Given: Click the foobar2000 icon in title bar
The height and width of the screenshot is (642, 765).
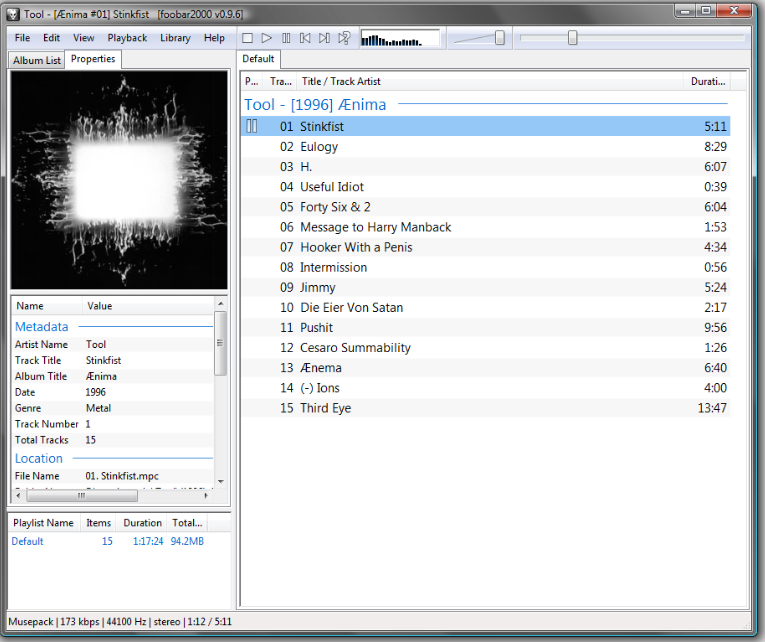Looking at the screenshot, I should [x=12, y=14].
